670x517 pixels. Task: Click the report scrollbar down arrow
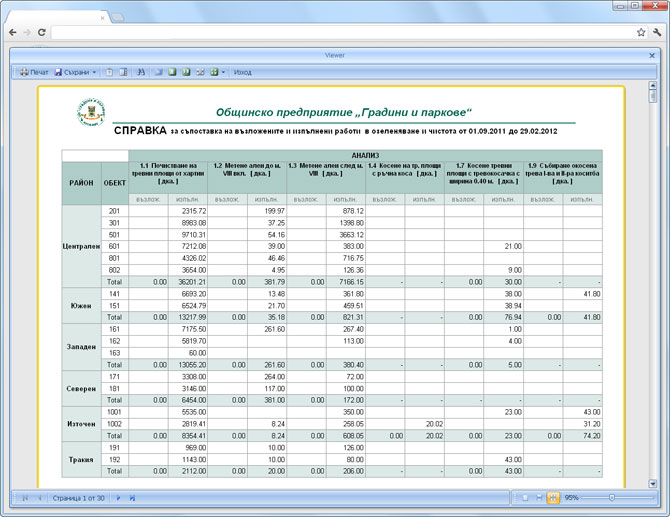pyautogui.click(x=652, y=484)
